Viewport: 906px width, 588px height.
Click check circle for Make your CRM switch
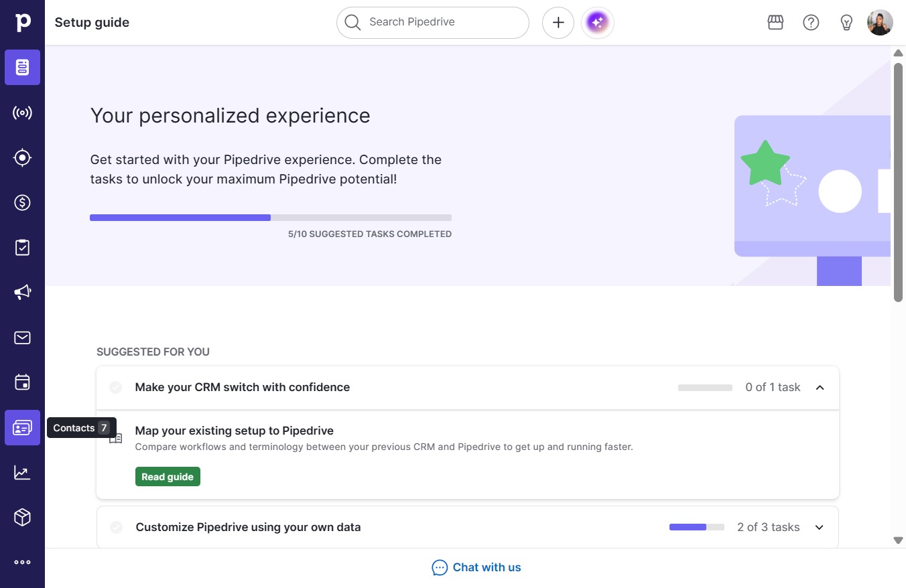click(116, 387)
